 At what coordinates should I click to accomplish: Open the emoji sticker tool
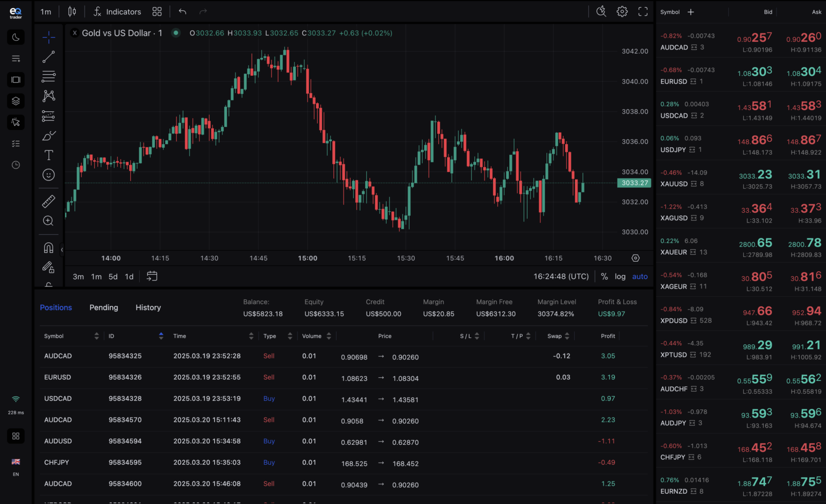48,175
